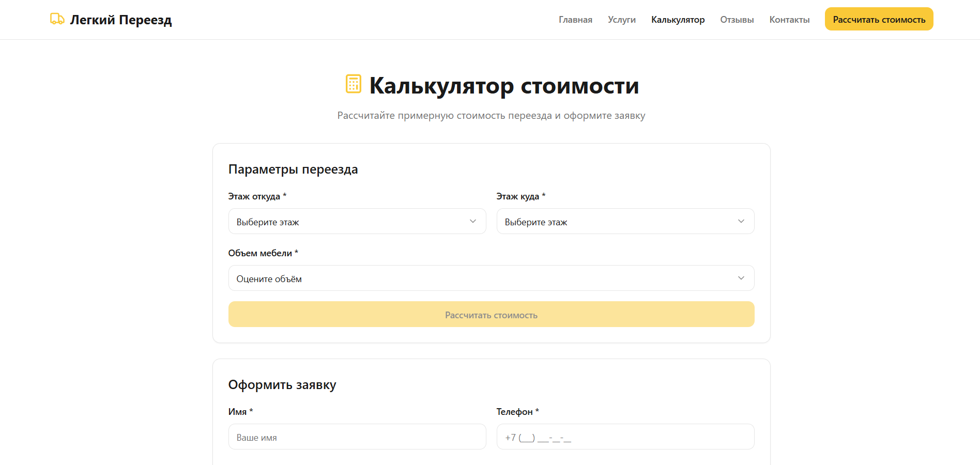This screenshot has height=465, width=980.
Task: Click the wide 'Рассчитать стоимость' button in the form
Action: pos(491,314)
